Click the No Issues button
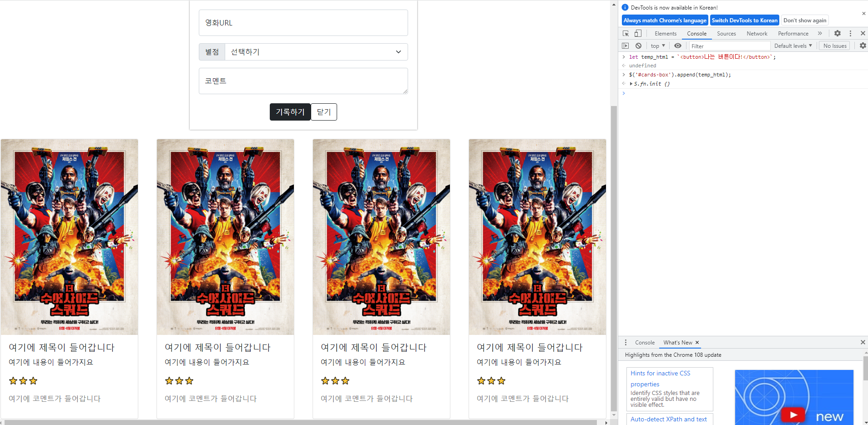This screenshot has height=425, width=868. [834, 46]
